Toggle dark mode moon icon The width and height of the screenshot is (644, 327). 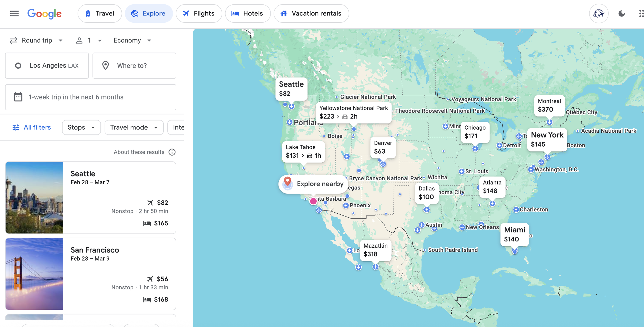click(x=621, y=13)
